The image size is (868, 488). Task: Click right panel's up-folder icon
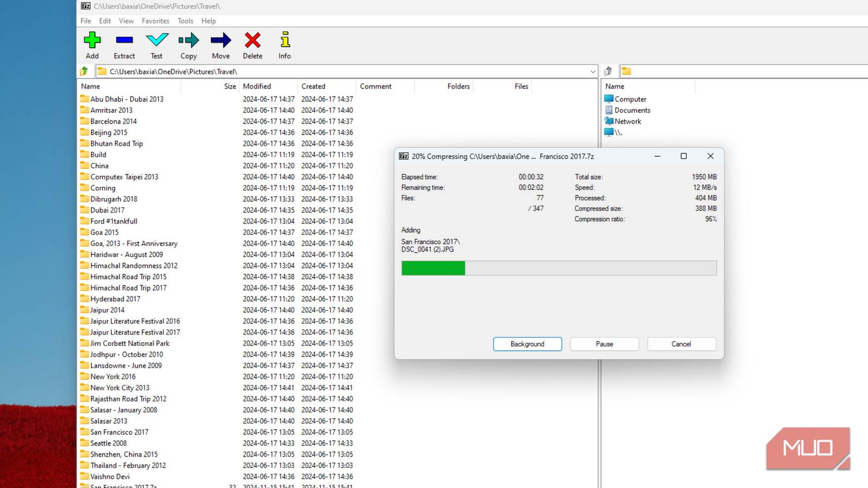coord(608,71)
